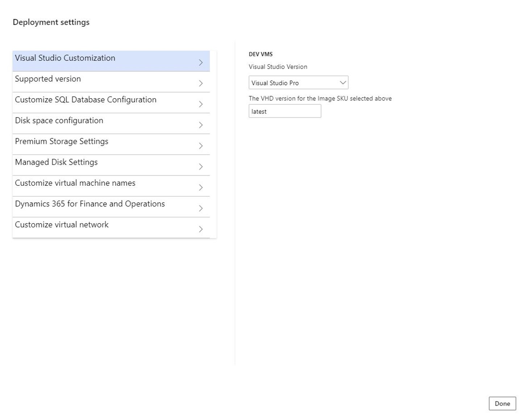The height and width of the screenshot is (418, 532).
Task: Open Customize SQL Database Configuration
Action: (x=111, y=103)
